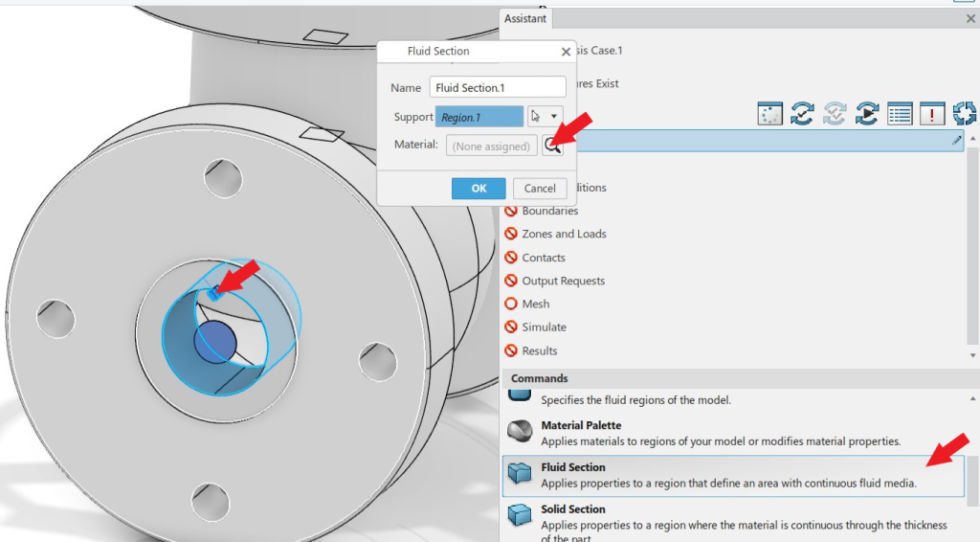
Task: Pick the top bolt hole on flange
Action: click(x=223, y=178)
